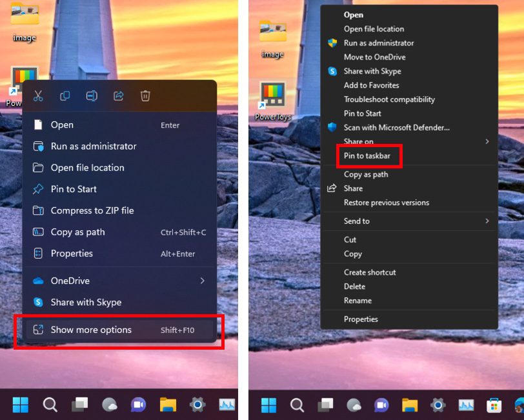
Task: Click the Rename icon in the icon row
Action: (92, 96)
